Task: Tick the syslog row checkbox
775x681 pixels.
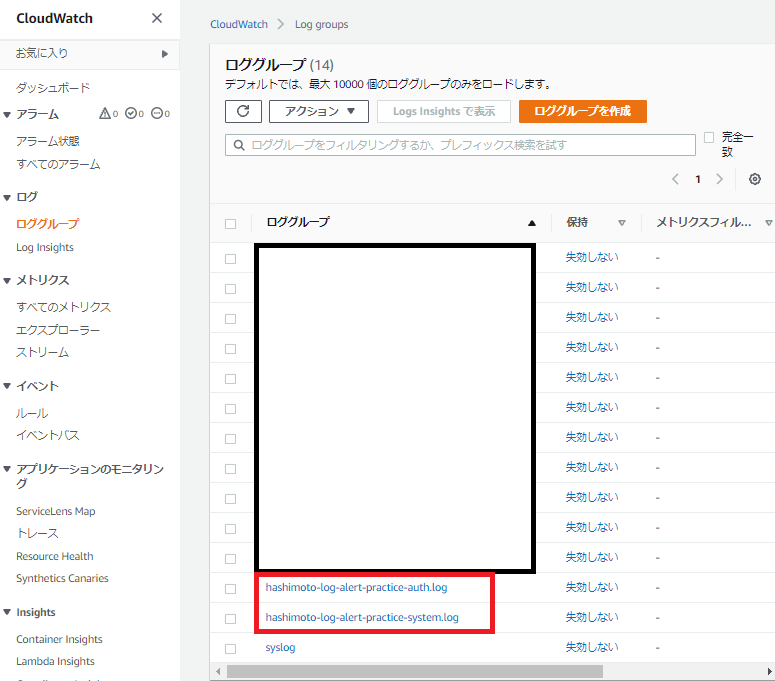Action: pos(231,649)
